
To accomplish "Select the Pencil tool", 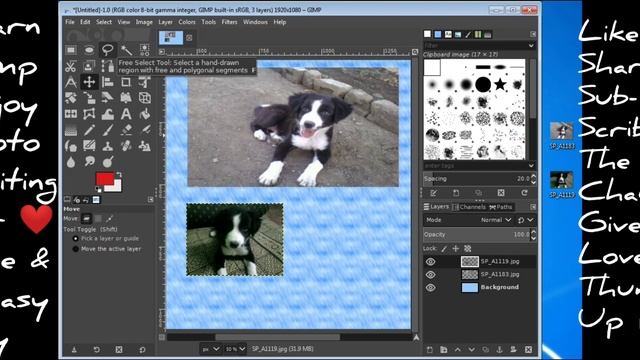I will 89,130.
